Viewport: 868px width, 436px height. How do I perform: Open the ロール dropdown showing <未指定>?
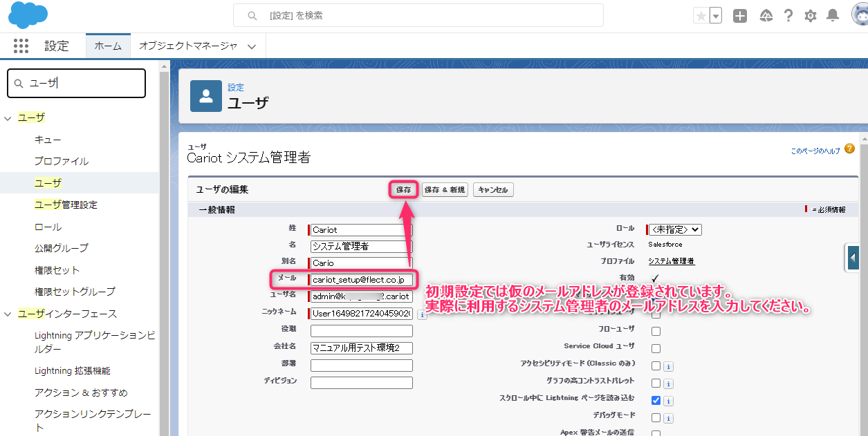676,229
